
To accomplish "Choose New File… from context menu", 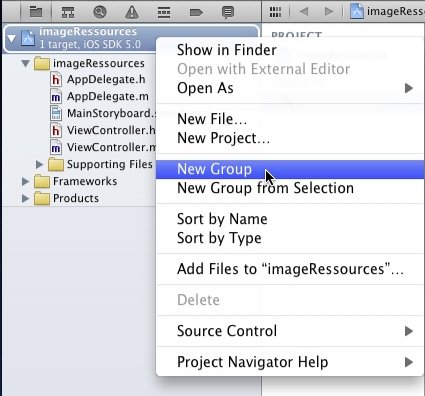I will pyautogui.click(x=290, y=119).
